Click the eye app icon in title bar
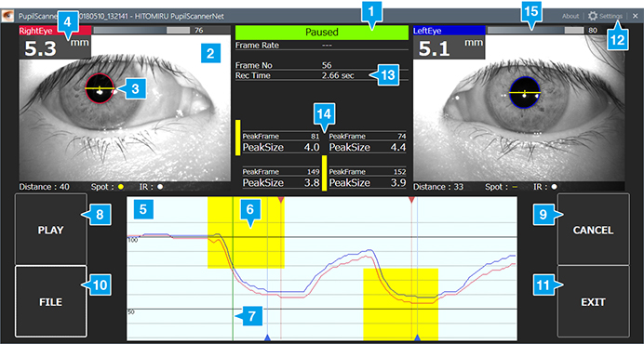The image size is (644, 344). pos(7,16)
